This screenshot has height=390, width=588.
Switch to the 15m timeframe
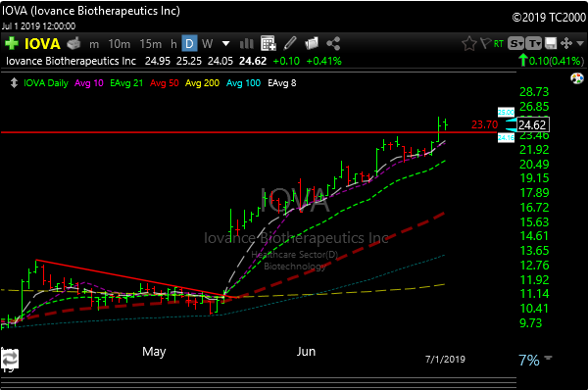[150, 44]
